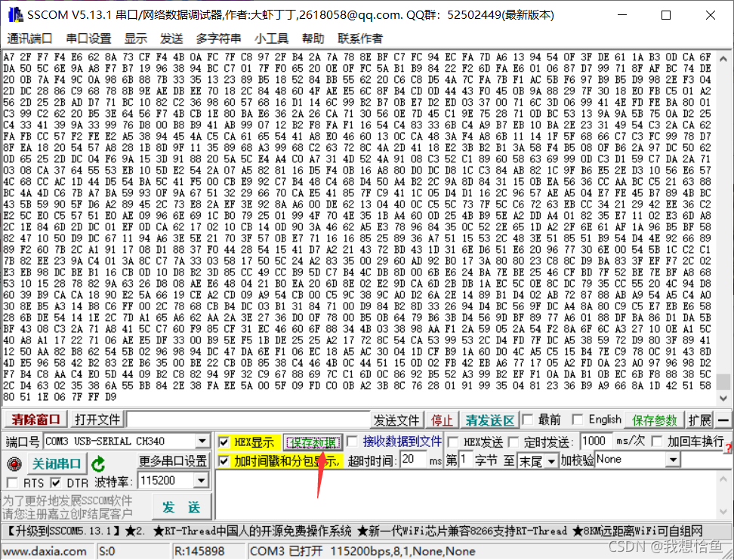This screenshot has height=560, width=734.
Task: Click the 关闭串口 button
Action: point(57,463)
